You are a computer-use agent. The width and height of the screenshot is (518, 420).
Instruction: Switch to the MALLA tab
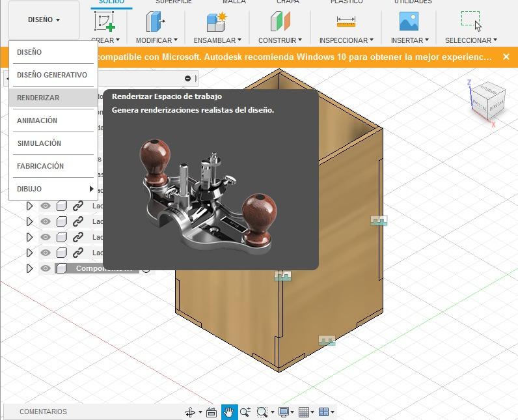(234, 2)
